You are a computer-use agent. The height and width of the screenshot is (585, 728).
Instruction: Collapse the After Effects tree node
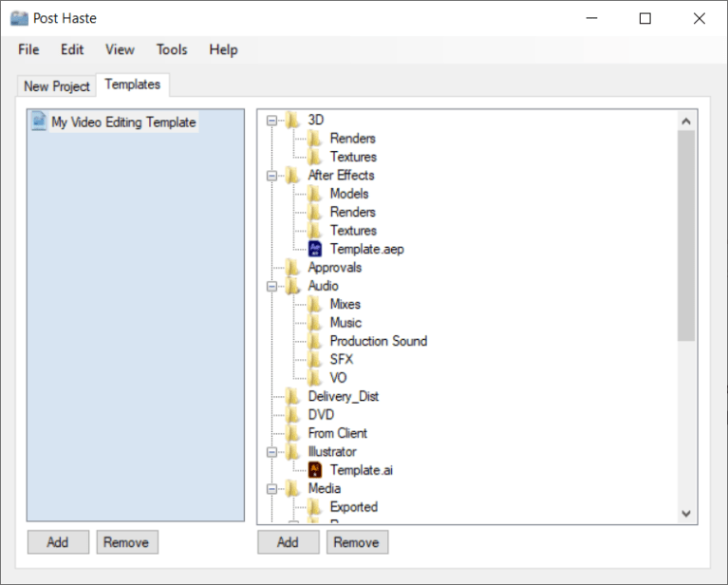click(272, 176)
